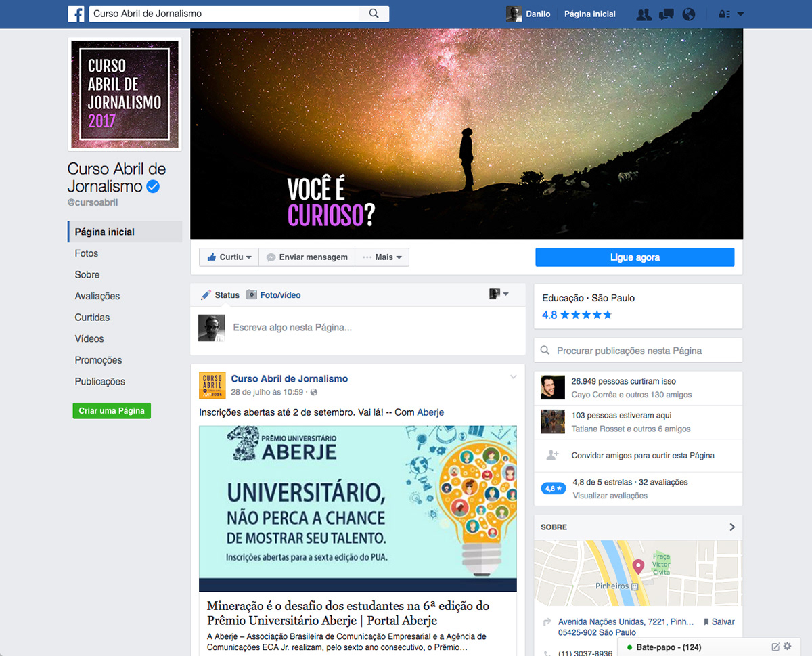Click the Aberje tagged page link
Image resolution: width=812 pixels, height=656 pixels.
click(430, 412)
